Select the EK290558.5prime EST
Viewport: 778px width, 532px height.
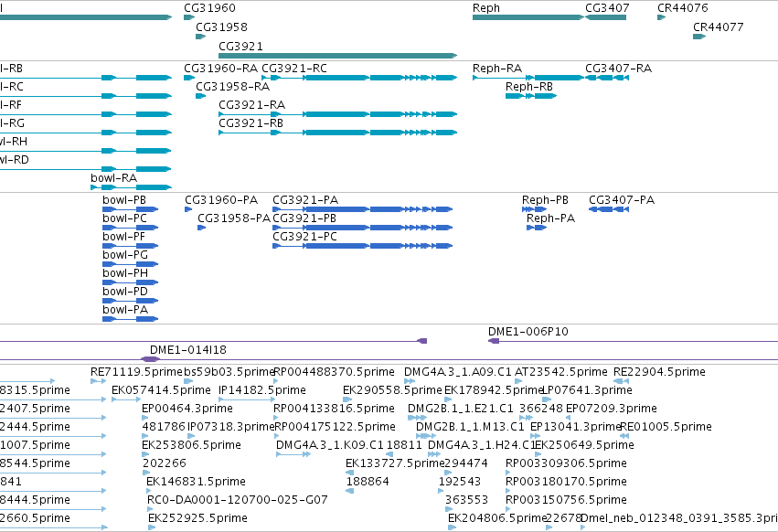coord(347,399)
